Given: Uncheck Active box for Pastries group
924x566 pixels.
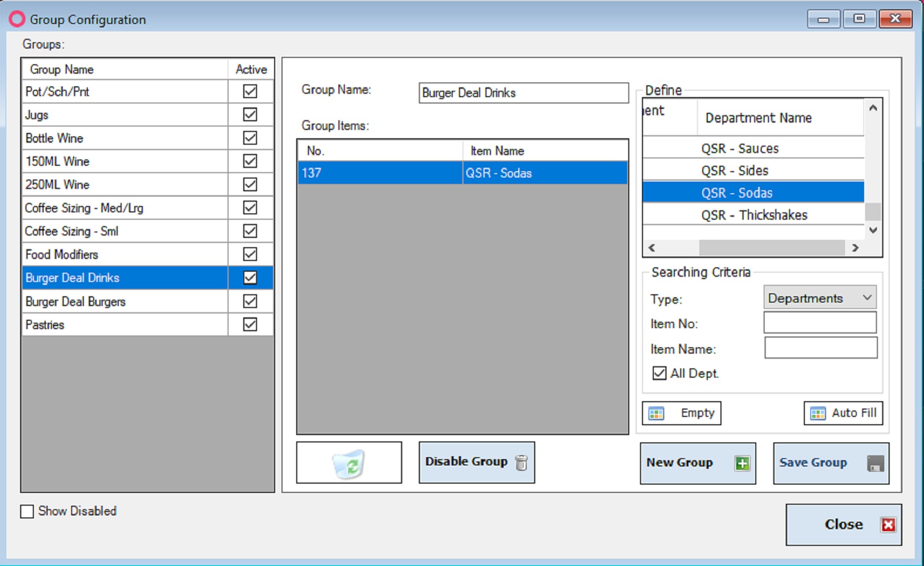Looking at the screenshot, I should tap(250, 325).
